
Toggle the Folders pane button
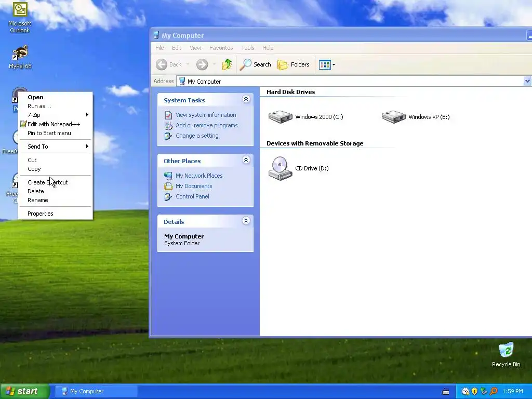click(294, 64)
